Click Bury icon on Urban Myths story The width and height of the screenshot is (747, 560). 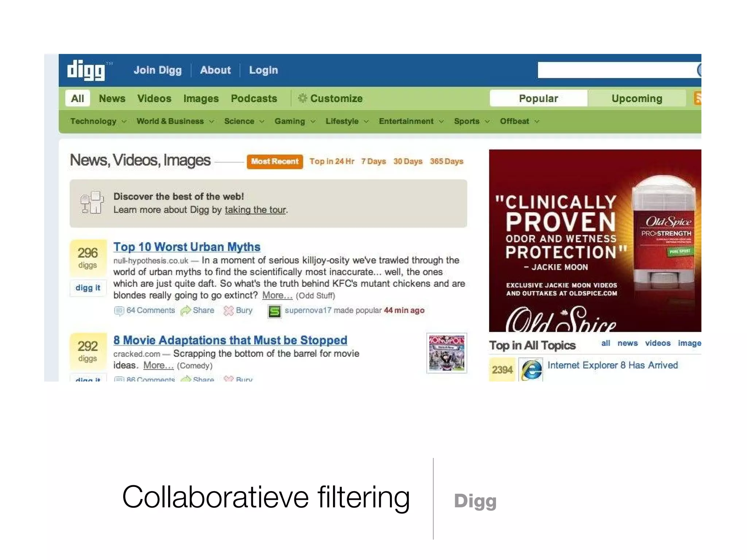coord(229,311)
